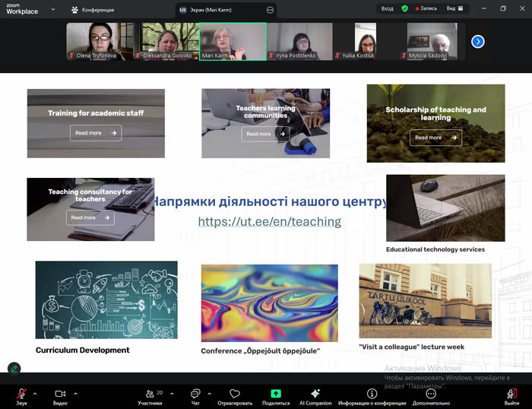Click the green Поделиться share screen icon
The image size is (532, 409).
click(x=276, y=393)
